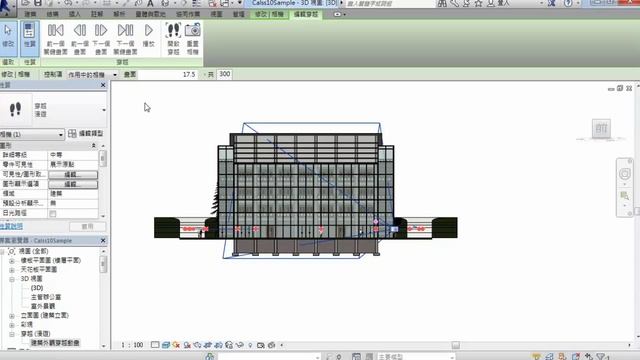
Task: Open the 量體與敷地 ribbon tab
Action: pyautogui.click(x=151, y=14)
